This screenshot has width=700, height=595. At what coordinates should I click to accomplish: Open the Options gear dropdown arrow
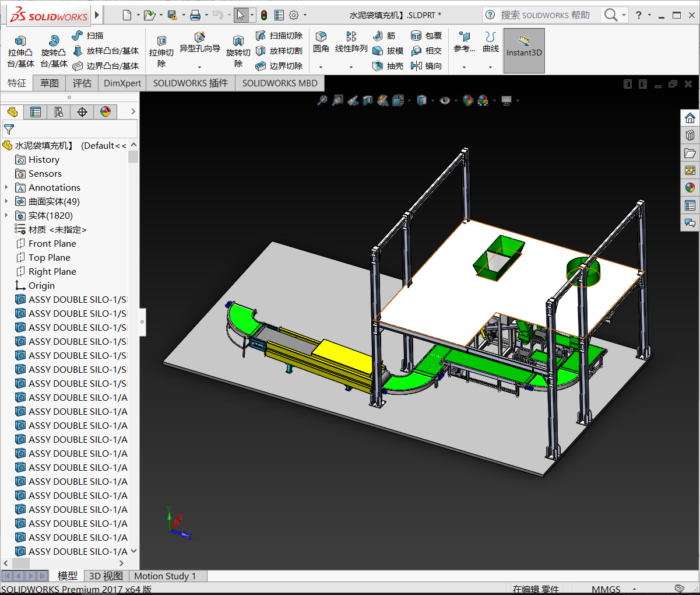(x=305, y=15)
